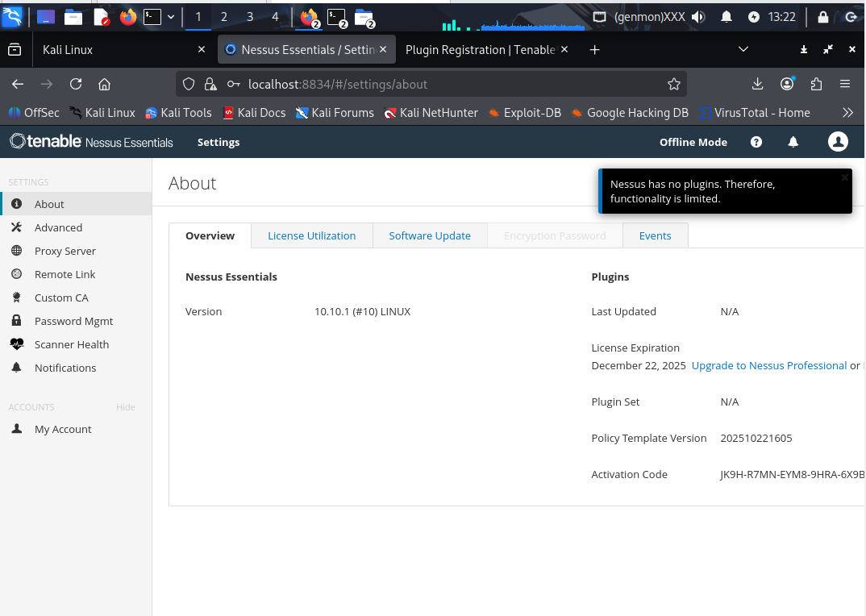Select version text 10.10.1 (#10) LINUX
Viewport: 866px width, 616px height.
tap(362, 311)
